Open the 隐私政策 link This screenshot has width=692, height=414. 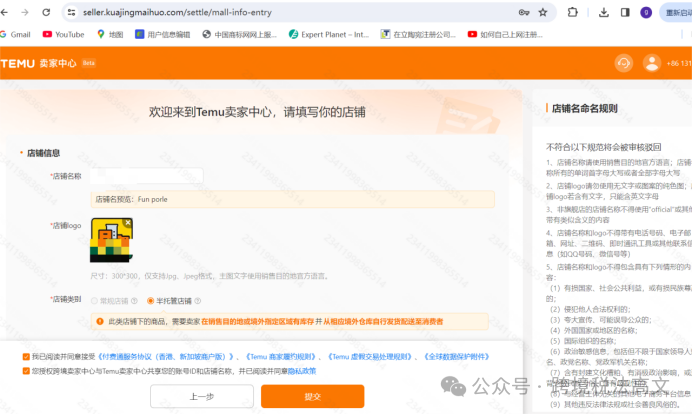[302, 371]
